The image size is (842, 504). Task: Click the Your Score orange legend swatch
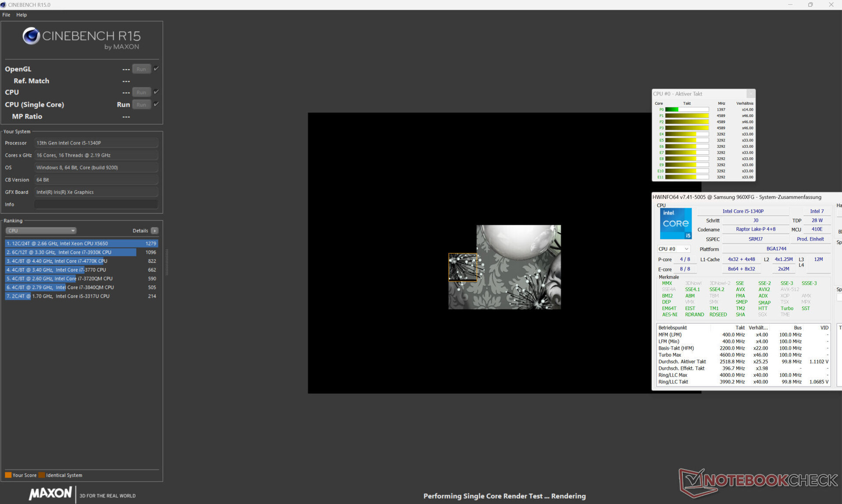click(x=8, y=475)
